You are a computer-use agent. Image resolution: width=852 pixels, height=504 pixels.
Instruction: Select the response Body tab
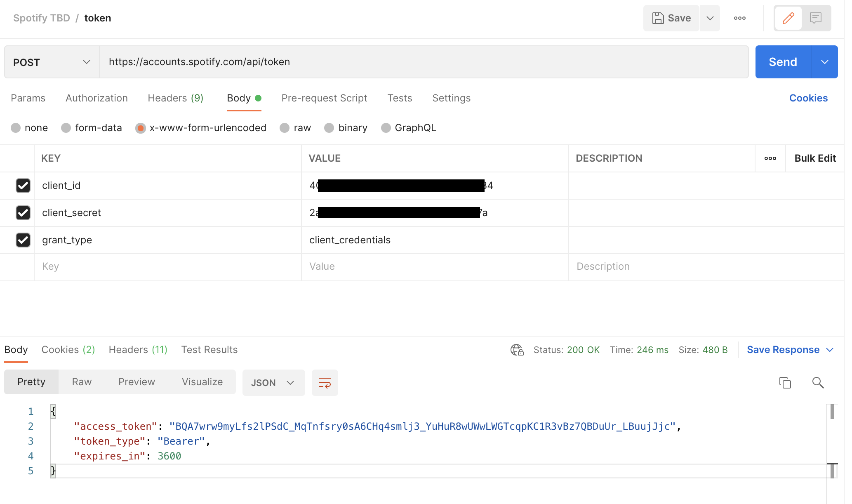click(16, 350)
